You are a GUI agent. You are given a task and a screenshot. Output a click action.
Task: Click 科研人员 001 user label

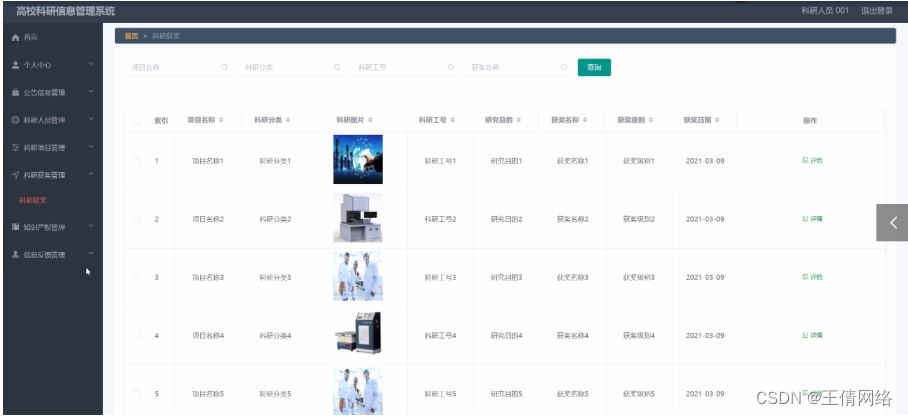(825, 11)
